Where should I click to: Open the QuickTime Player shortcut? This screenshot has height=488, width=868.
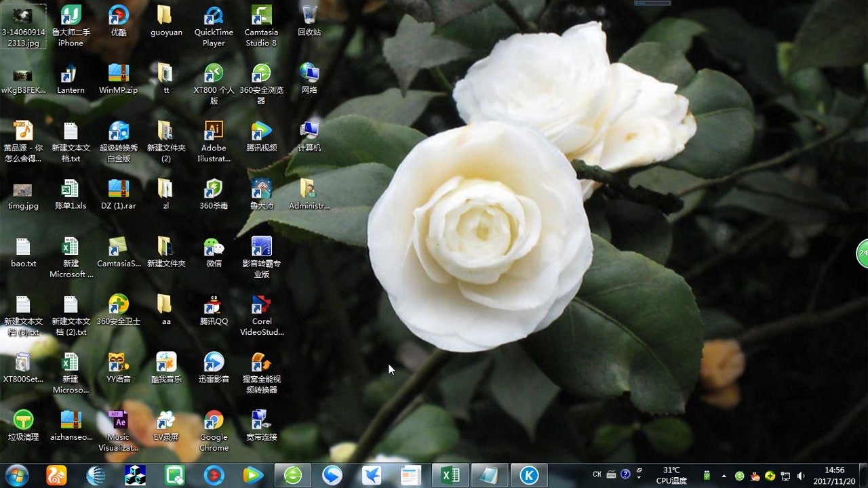click(x=214, y=26)
